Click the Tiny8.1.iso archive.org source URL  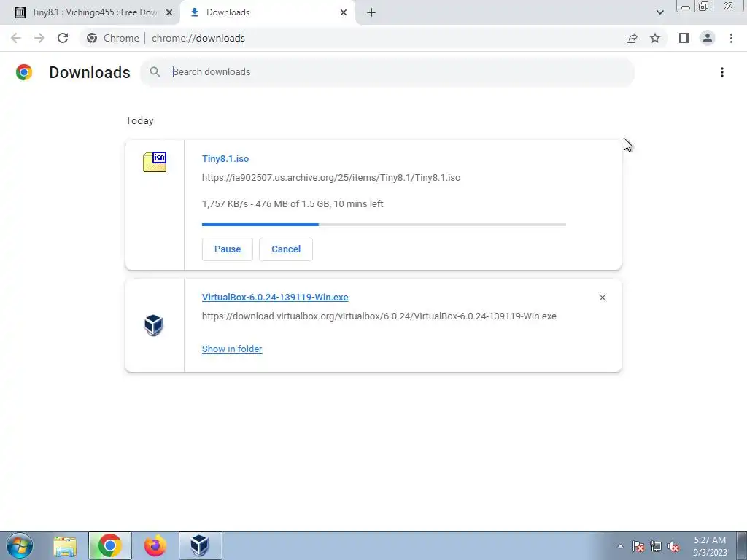[x=331, y=178]
